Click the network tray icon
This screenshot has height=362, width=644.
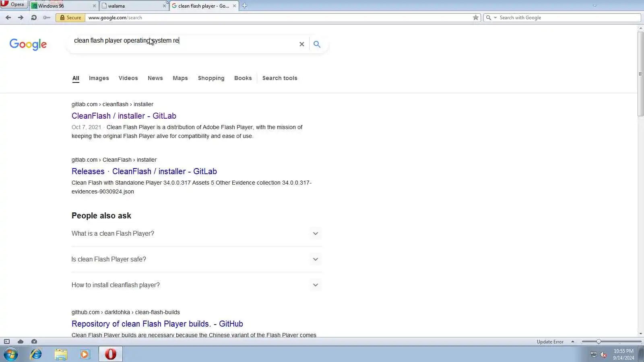point(593,354)
